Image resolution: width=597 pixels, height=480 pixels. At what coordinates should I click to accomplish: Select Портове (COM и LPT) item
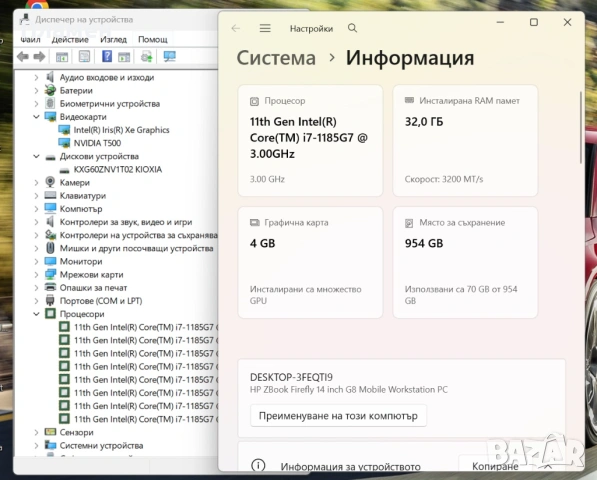click(x=101, y=301)
